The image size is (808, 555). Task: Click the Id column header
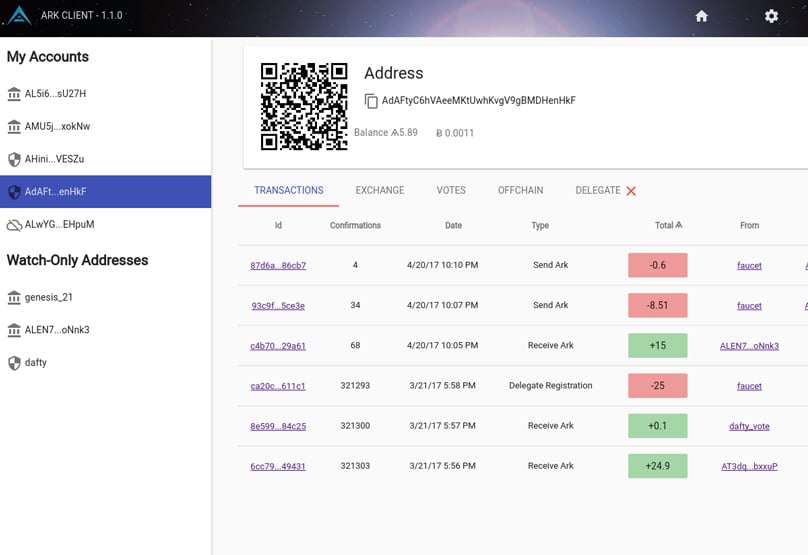278,225
